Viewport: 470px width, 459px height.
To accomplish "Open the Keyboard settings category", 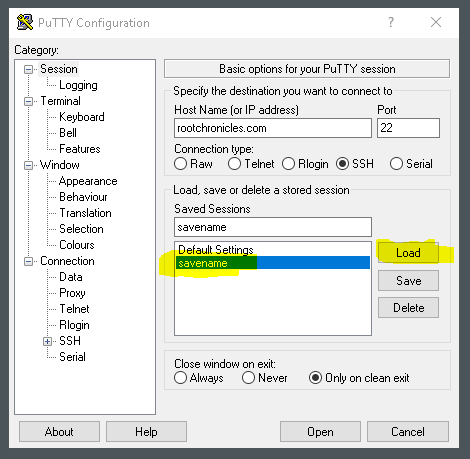I will 82,117.
